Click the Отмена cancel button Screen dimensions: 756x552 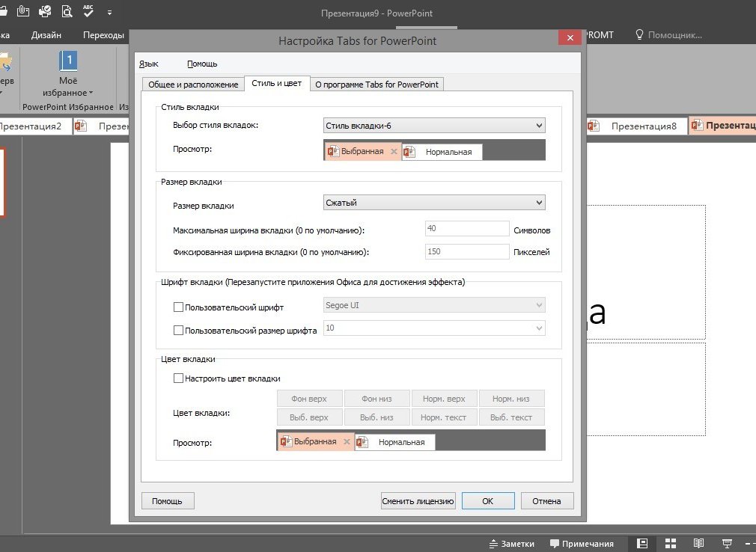coord(546,501)
